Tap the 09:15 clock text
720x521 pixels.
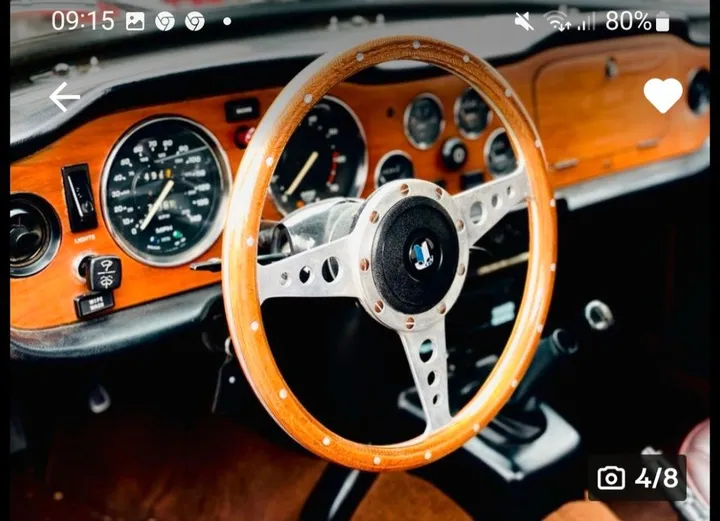click(x=83, y=21)
